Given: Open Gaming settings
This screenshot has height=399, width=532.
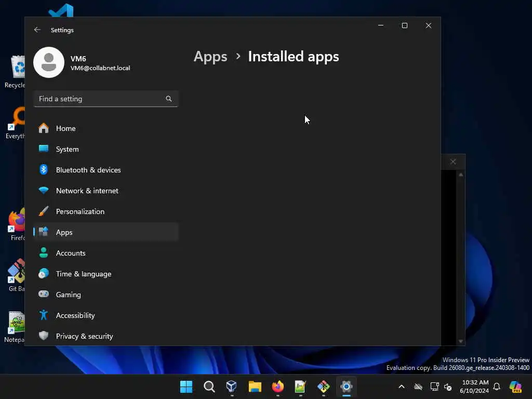Looking at the screenshot, I should coord(106,295).
